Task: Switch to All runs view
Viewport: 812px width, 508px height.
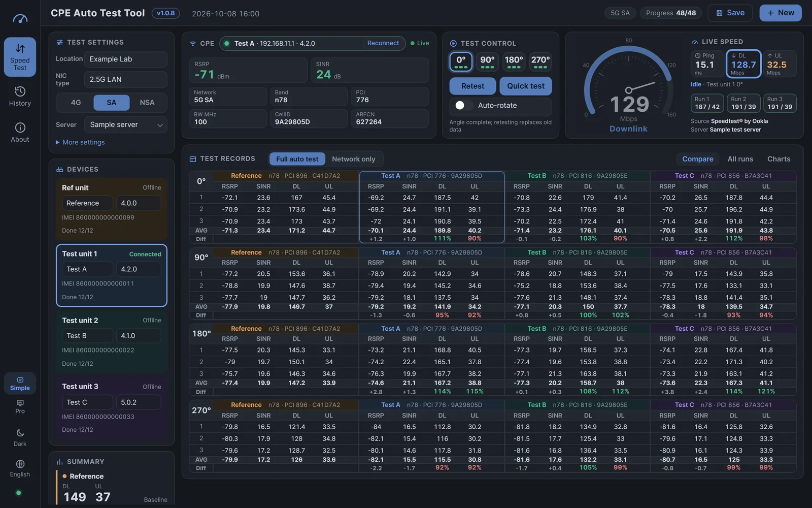Action: click(x=740, y=159)
